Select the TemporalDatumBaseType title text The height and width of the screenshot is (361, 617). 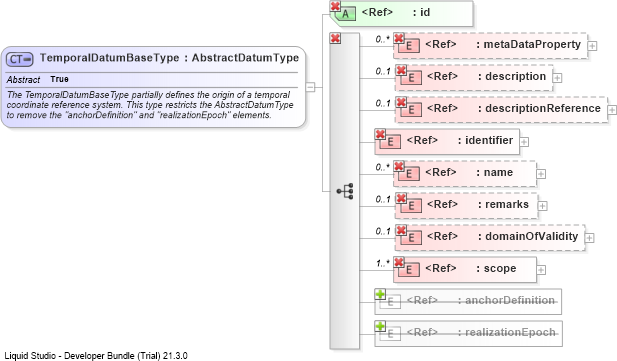click(169, 58)
